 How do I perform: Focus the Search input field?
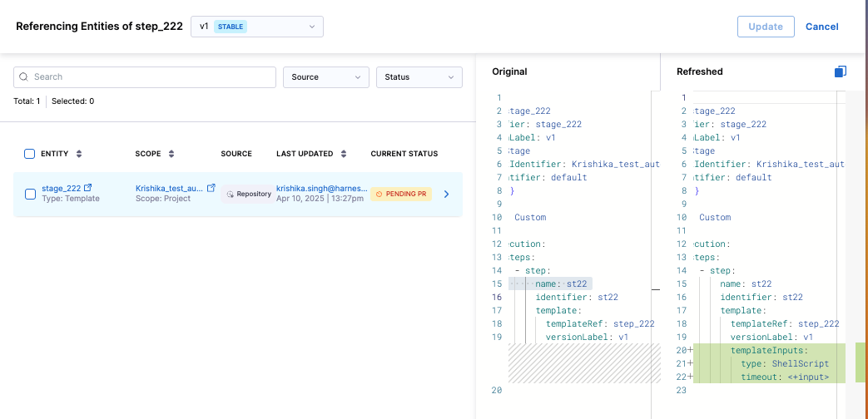(150, 77)
